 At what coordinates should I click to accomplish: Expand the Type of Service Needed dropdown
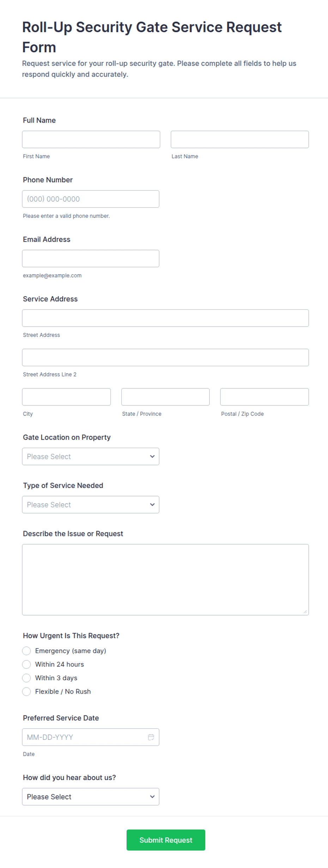tap(91, 505)
